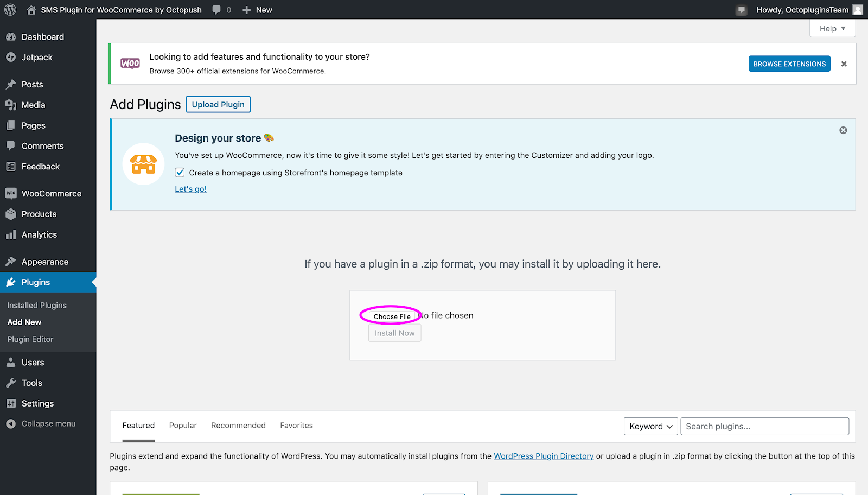
Task: Switch to the Recommended tab
Action: pos(238,426)
